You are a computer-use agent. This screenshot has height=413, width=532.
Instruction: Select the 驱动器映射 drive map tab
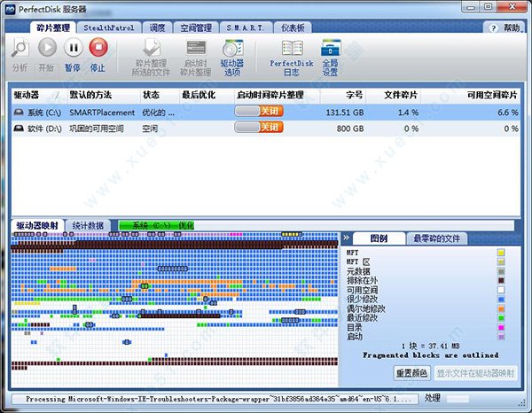click(37, 226)
